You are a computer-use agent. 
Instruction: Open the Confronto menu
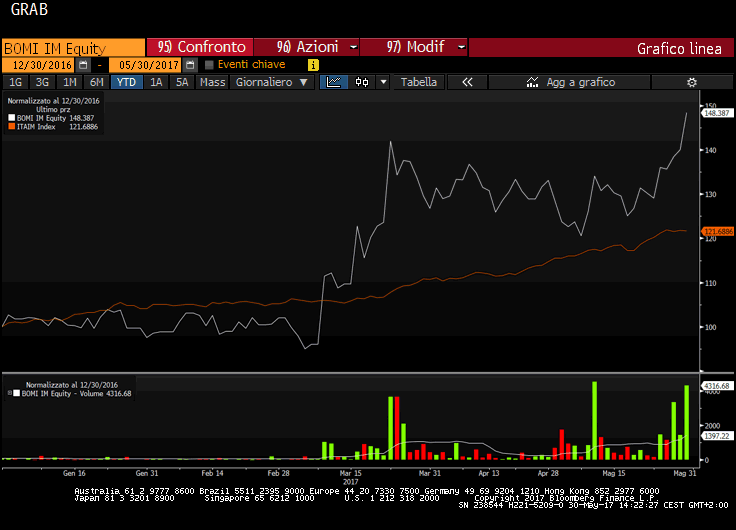[x=201, y=47]
